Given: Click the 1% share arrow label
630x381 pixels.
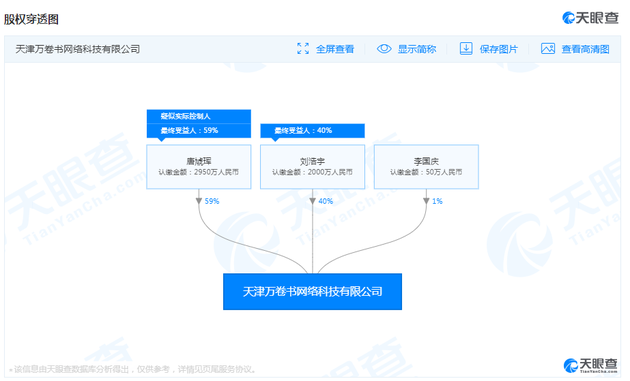Looking at the screenshot, I should pyautogui.click(x=437, y=201).
